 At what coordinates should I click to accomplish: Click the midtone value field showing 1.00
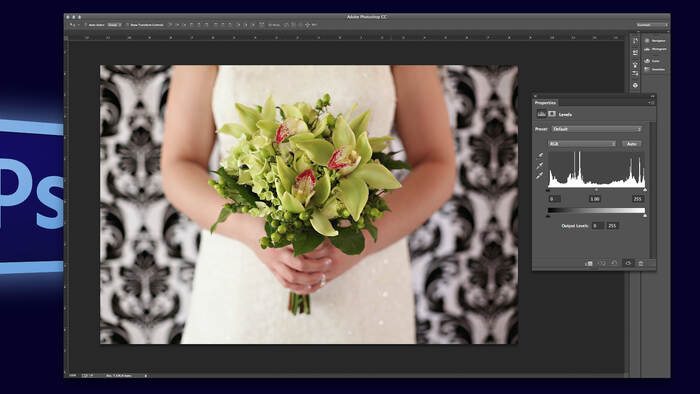(595, 199)
